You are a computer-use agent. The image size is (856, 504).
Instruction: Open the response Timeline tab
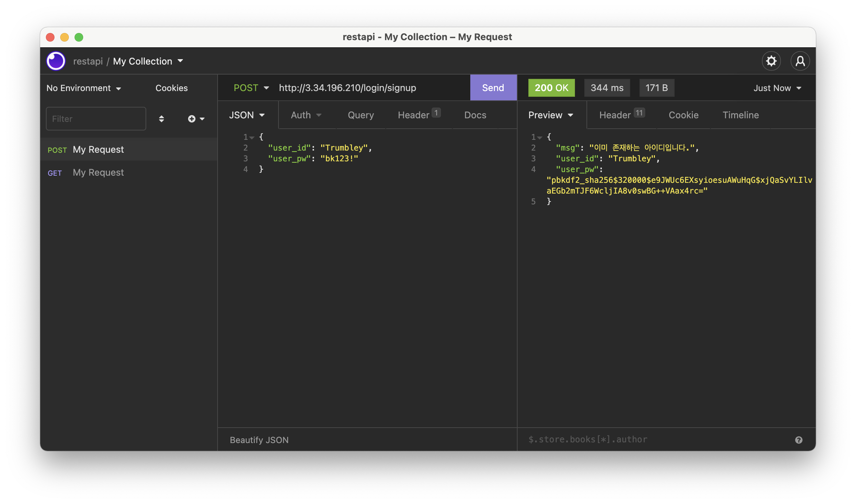click(x=741, y=115)
